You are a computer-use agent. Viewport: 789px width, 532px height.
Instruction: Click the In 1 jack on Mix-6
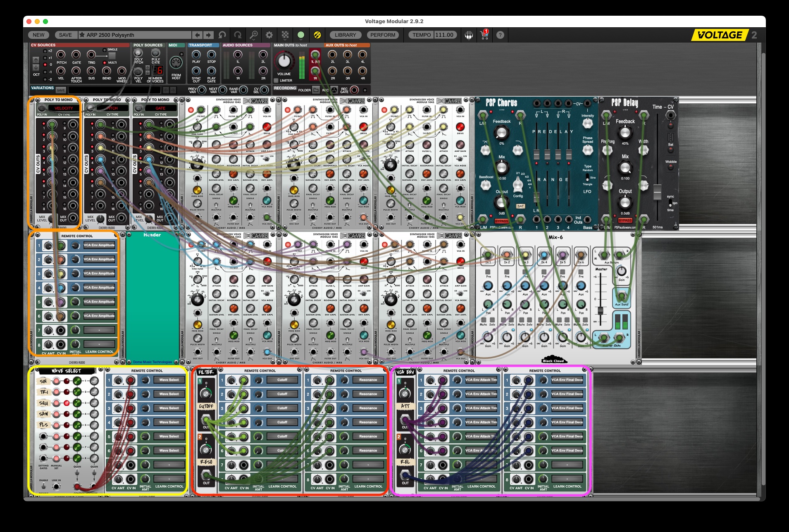(488, 255)
